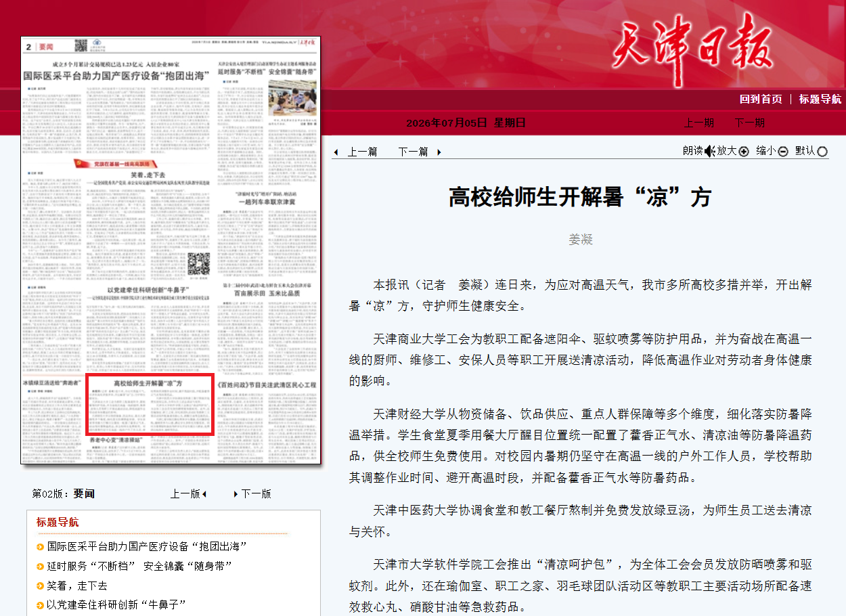Open the previous article 上一篇
This screenshot has height=616, width=846.
(362, 152)
